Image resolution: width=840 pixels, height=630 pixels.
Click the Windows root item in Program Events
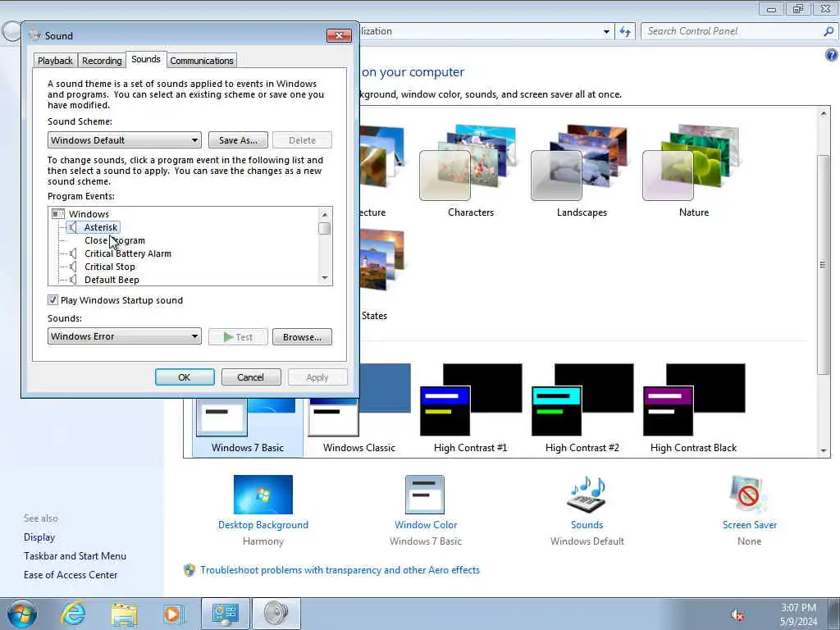(89, 214)
